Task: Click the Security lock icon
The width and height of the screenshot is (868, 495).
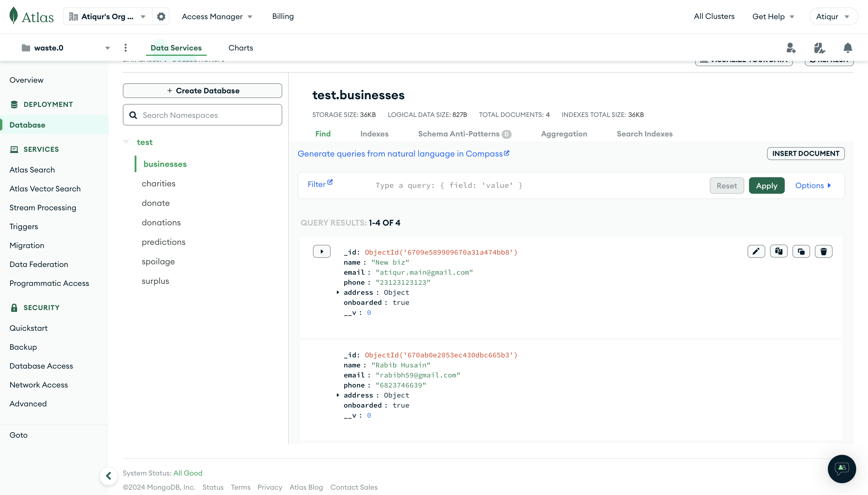Action: (x=14, y=307)
